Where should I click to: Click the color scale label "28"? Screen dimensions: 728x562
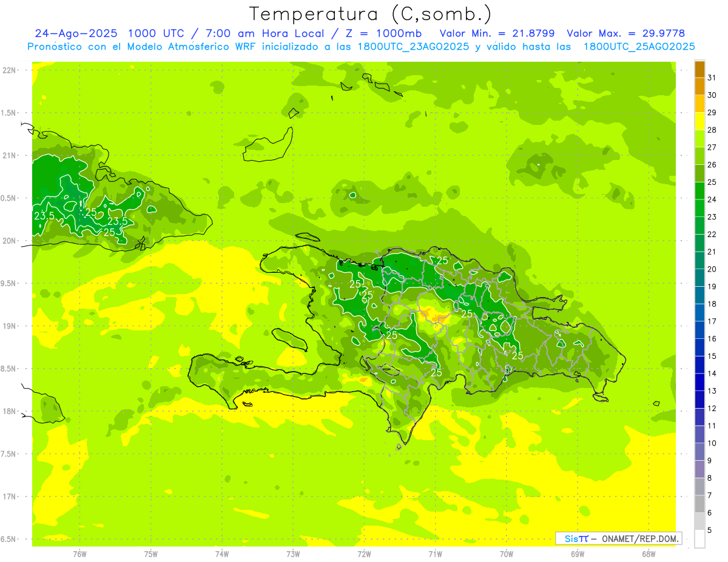(x=712, y=130)
